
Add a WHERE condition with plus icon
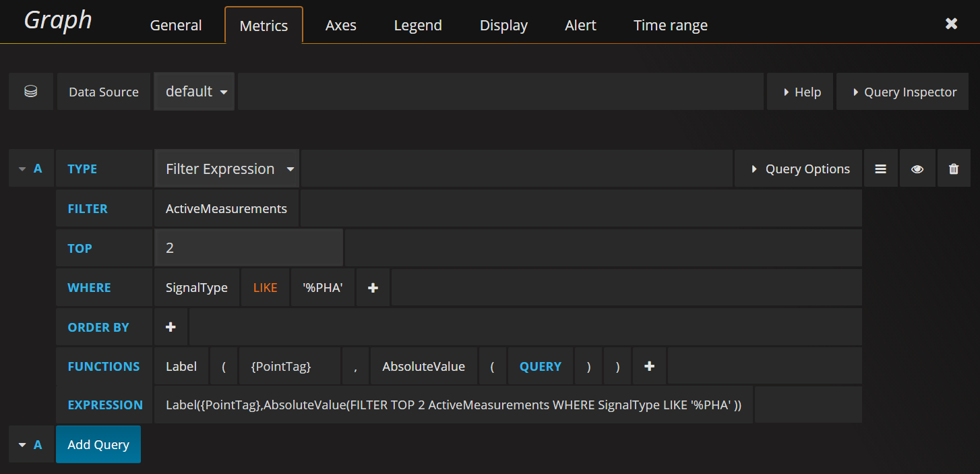pyautogui.click(x=373, y=287)
